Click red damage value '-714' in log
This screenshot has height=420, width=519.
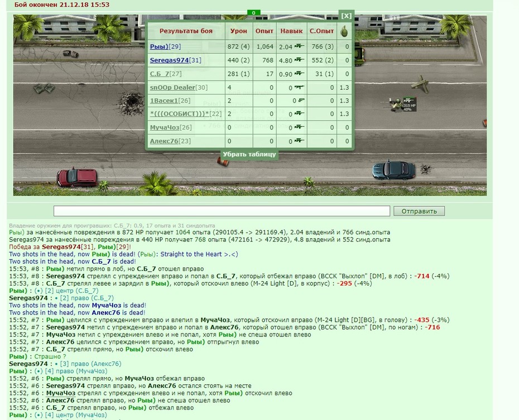tap(422, 276)
